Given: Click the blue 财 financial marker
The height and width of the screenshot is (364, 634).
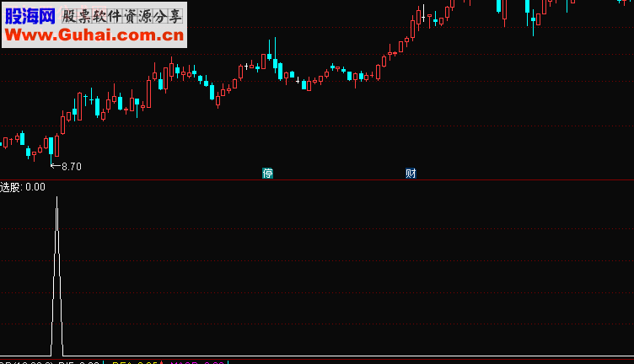Looking at the screenshot, I should [411, 174].
